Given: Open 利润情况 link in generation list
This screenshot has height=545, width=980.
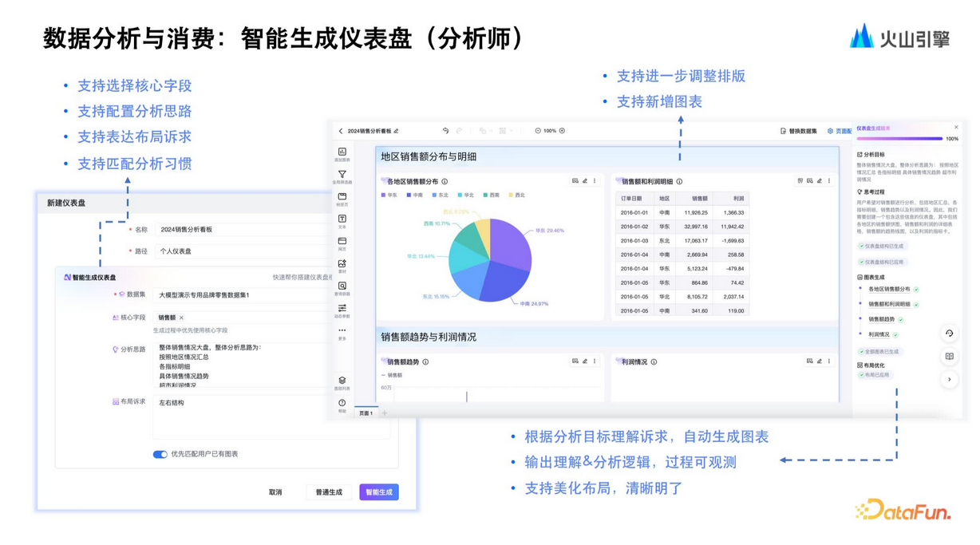Looking at the screenshot, I should (x=879, y=334).
